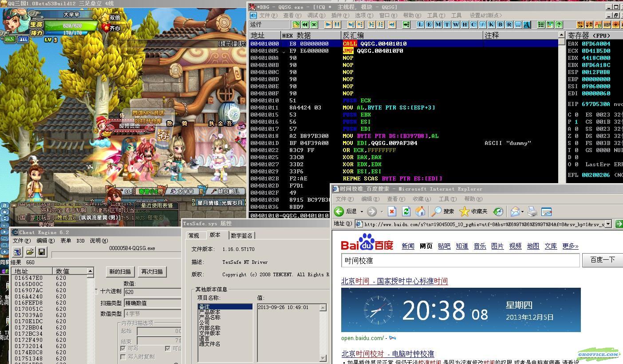Open IE Back button history dropdown arrow

tap(361, 211)
